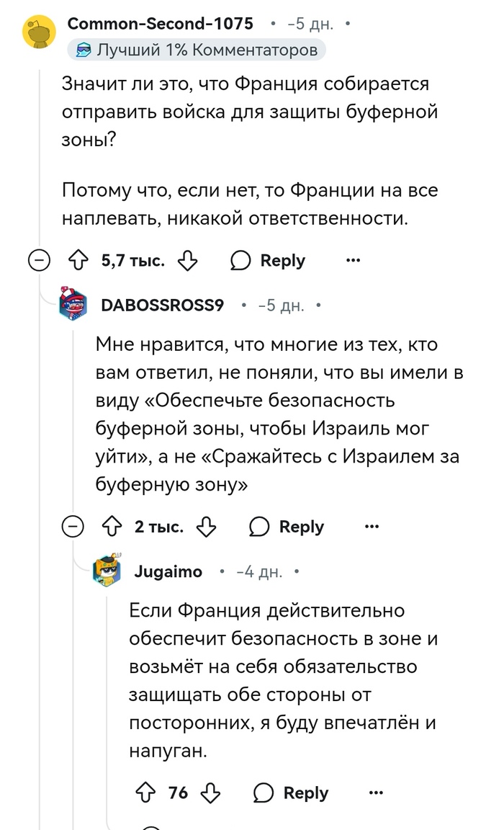
Task: Open more options on DABOSSROSS9's comment
Action: (x=372, y=527)
